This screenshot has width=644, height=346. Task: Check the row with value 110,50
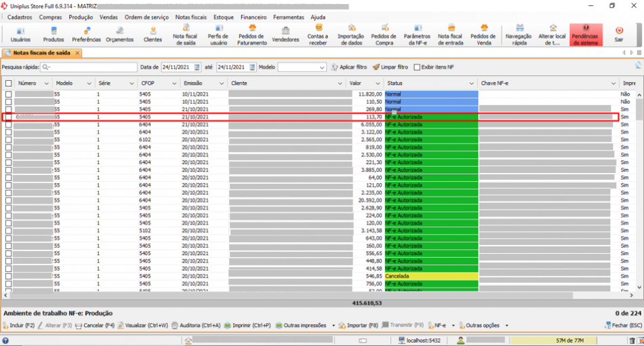click(x=8, y=102)
